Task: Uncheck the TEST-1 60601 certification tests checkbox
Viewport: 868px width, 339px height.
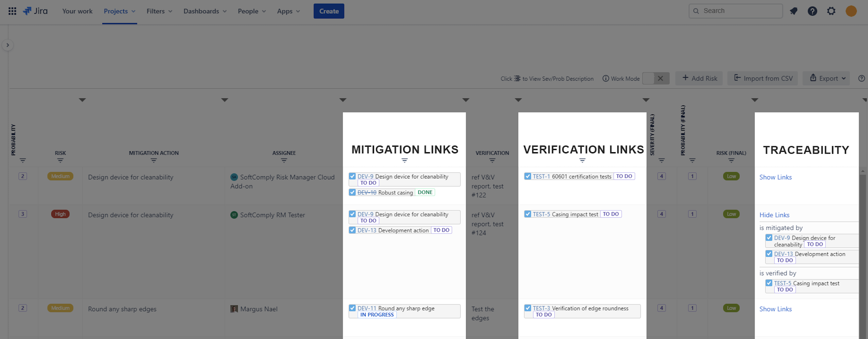Action: click(528, 176)
